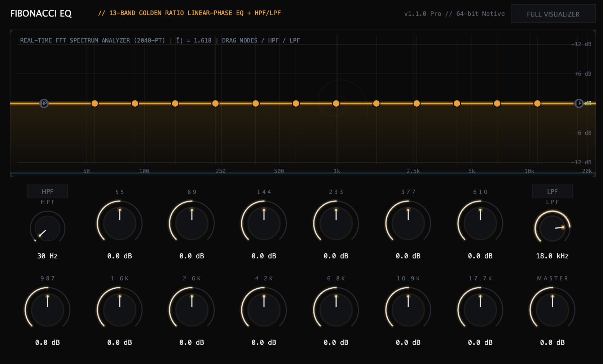This screenshot has height=364, width=603.
Task: Select the first orange EQ node after HP
Action: click(x=94, y=103)
